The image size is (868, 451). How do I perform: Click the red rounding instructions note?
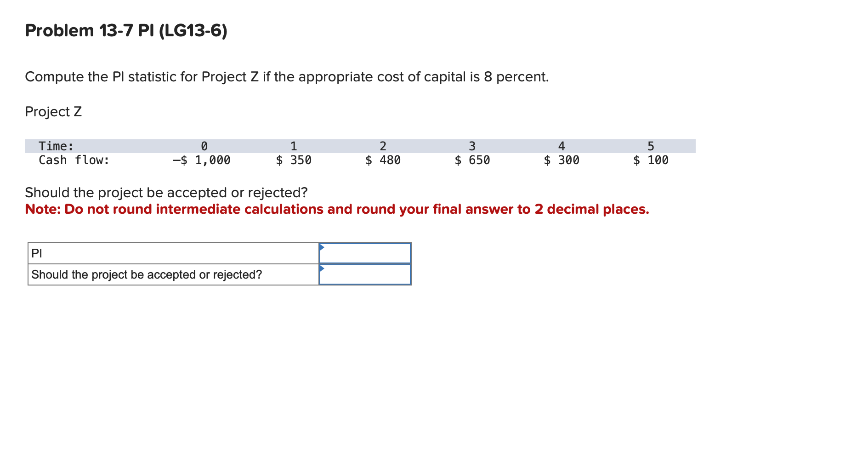[x=337, y=209]
